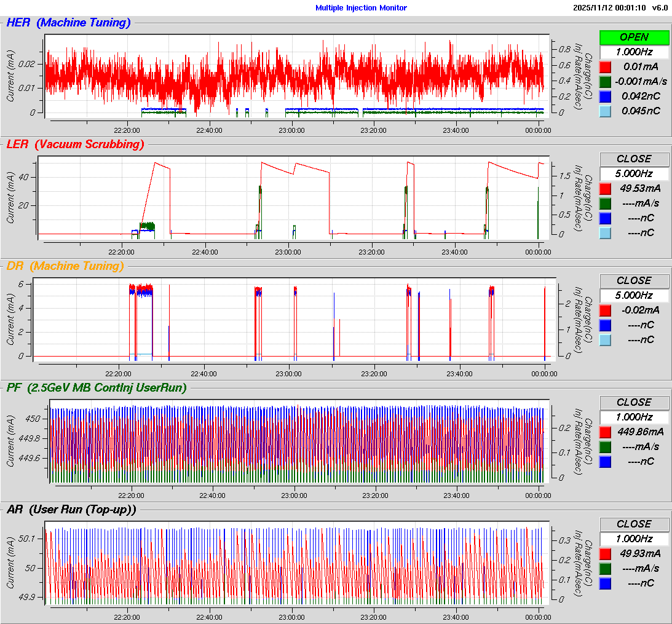Click the PF 449.86mA current readout
Viewport: 672px width, 624px height.
pos(640,432)
